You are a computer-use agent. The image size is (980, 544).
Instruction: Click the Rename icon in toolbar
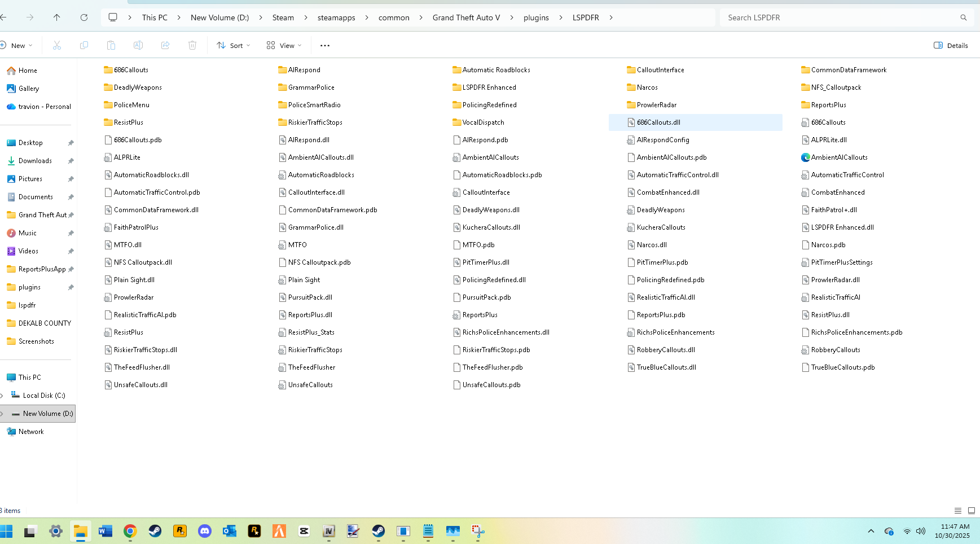pyautogui.click(x=138, y=46)
